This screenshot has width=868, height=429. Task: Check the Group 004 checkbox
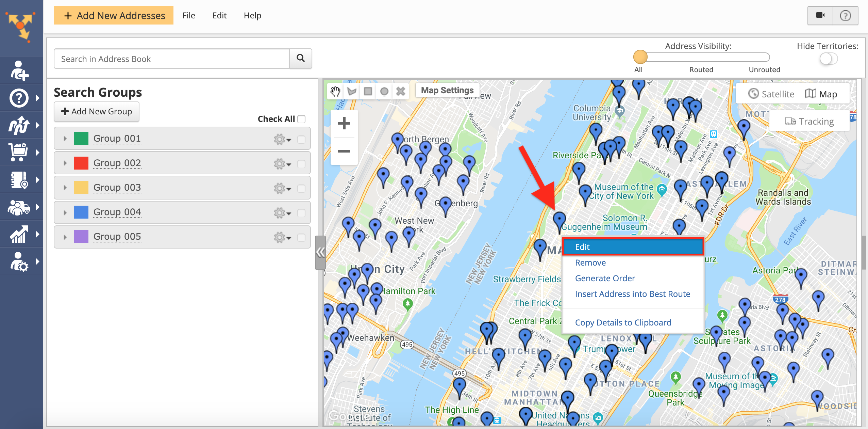click(x=301, y=213)
